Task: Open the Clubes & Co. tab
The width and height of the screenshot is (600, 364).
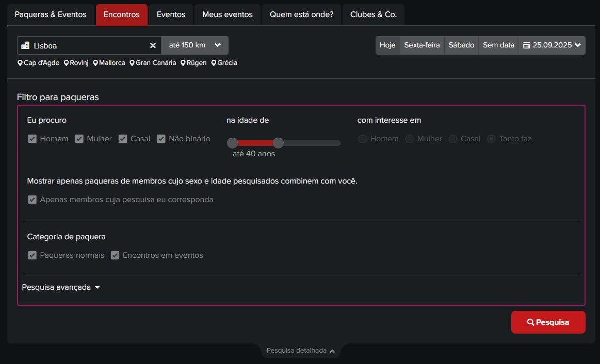Action: click(x=374, y=14)
